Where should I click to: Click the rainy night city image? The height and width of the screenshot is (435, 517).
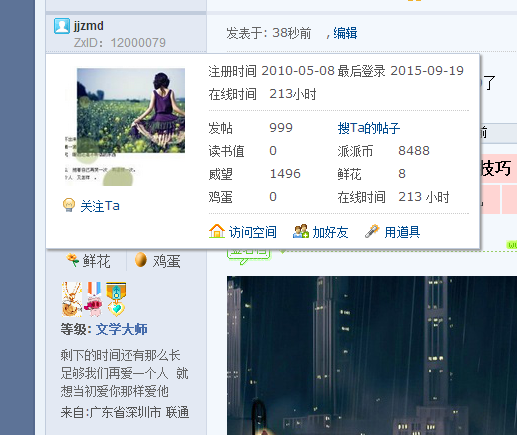click(372, 355)
